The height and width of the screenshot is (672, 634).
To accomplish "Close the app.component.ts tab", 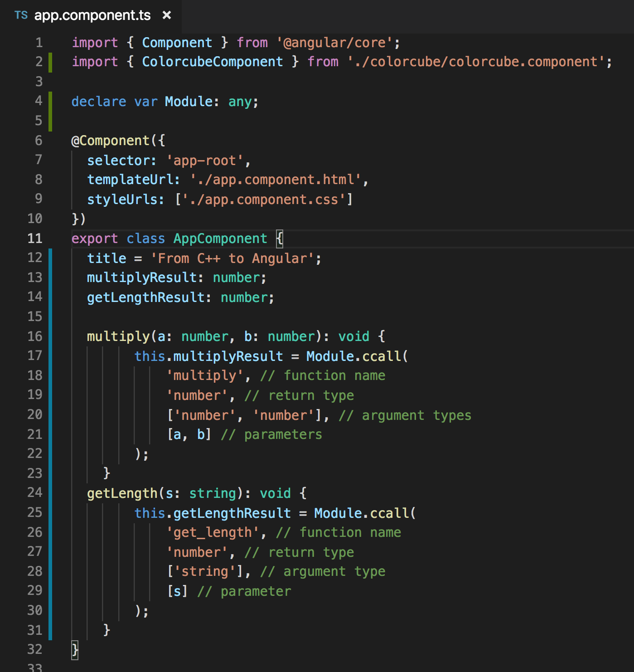I will click(x=167, y=15).
